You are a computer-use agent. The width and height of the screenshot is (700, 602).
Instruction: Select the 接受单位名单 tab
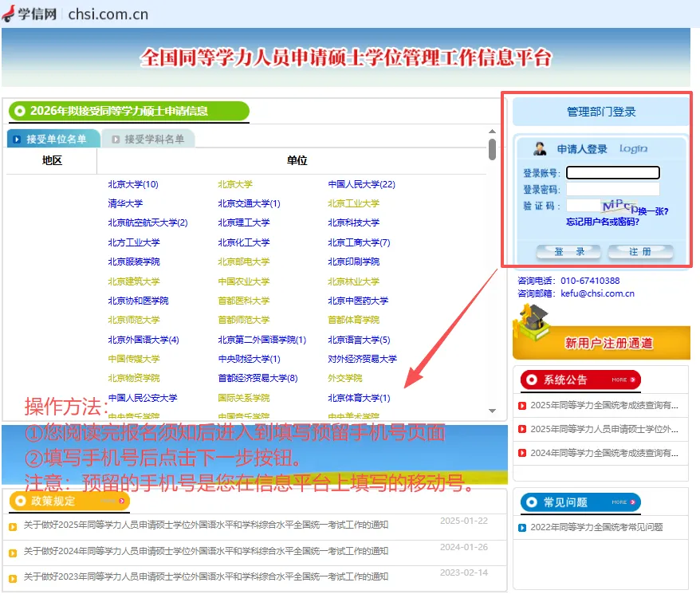(x=53, y=139)
